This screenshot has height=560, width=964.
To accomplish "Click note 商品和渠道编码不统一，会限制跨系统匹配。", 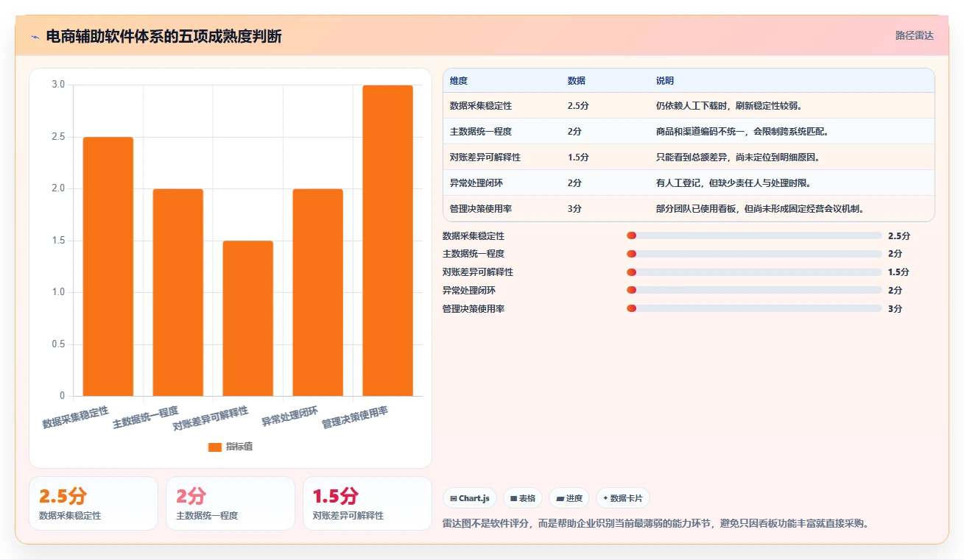I will pos(742,132).
